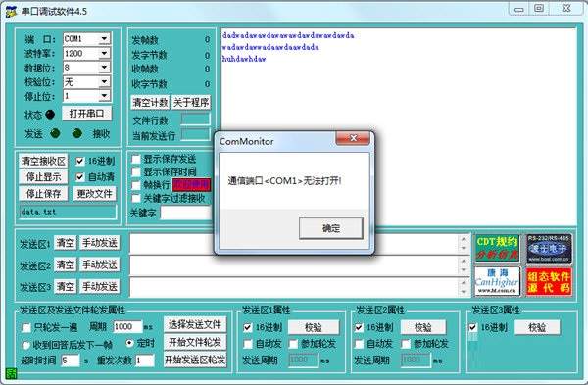Select 定时 radio button
Image resolution: width=588 pixels, height=385 pixels.
[129, 343]
